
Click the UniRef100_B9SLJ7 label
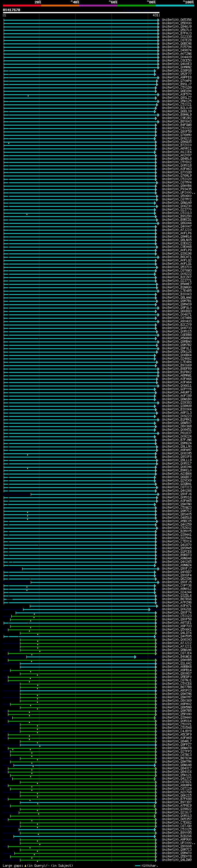pos(177,84)
